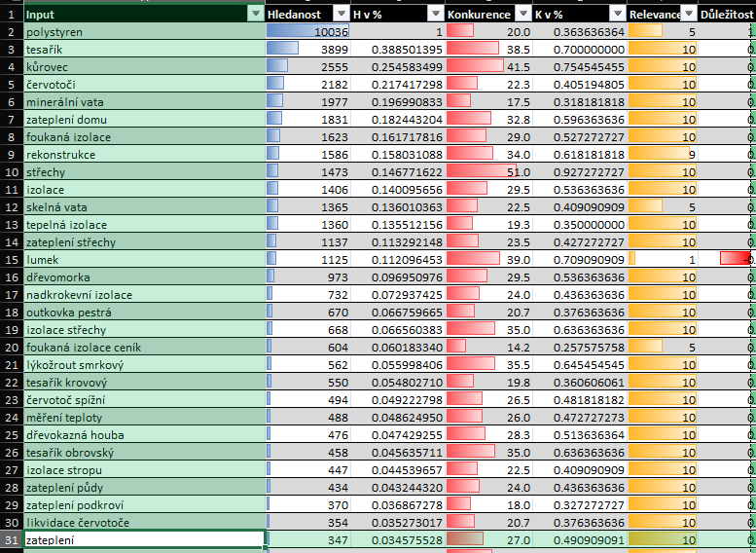Open the Input column filter dropdown

pyautogui.click(x=256, y=14)
